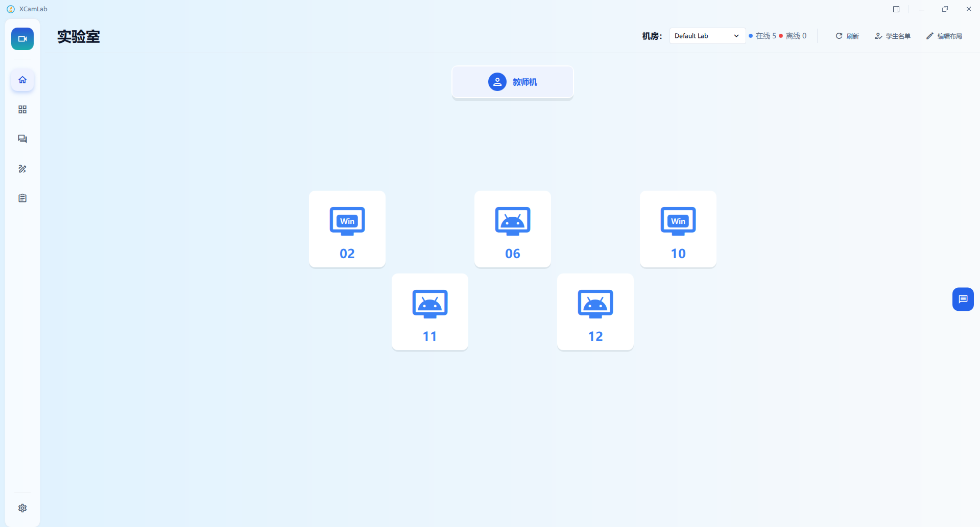The width and height of the screenshot is (980, 527).
Task: Click the 在线 5 online status indicator
Action: [x=762, y=36]
